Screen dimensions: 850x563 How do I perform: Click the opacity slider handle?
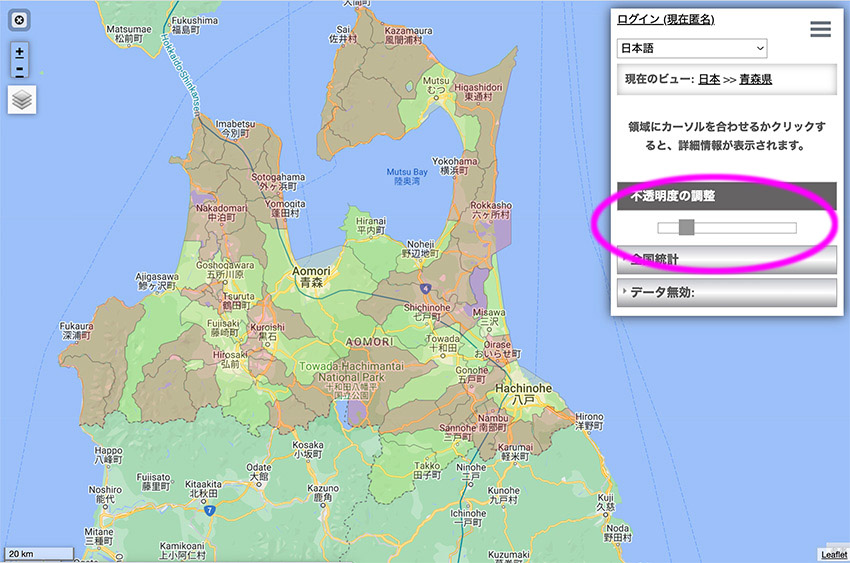click(x=686, y=228)
